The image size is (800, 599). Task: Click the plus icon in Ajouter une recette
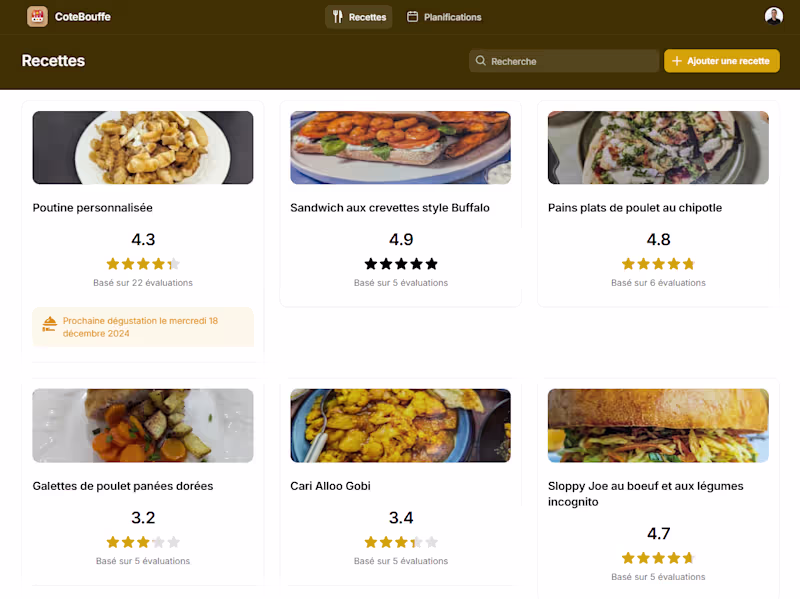tap(677, 61)
